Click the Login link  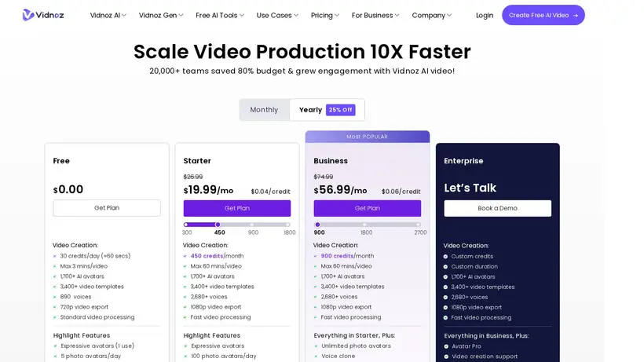coord(485,15)
